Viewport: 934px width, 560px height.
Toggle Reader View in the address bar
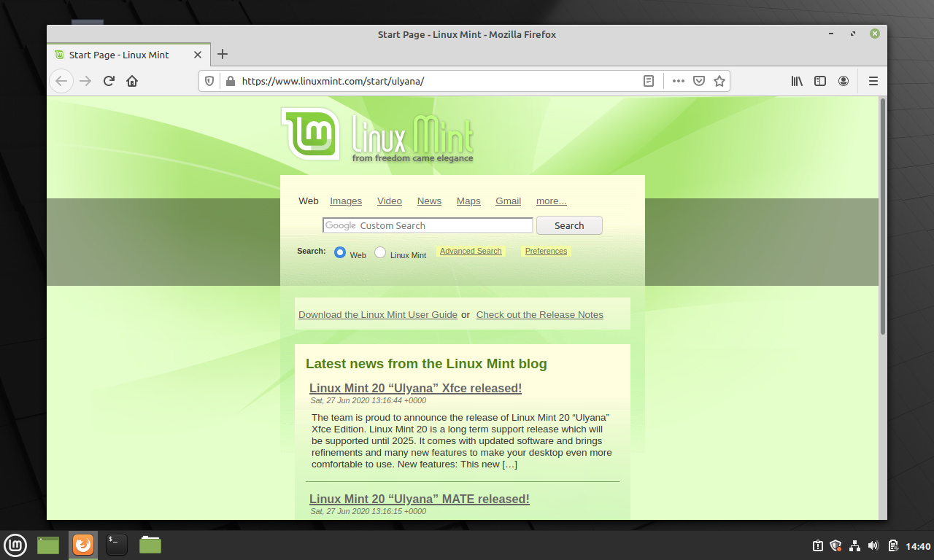649,81
